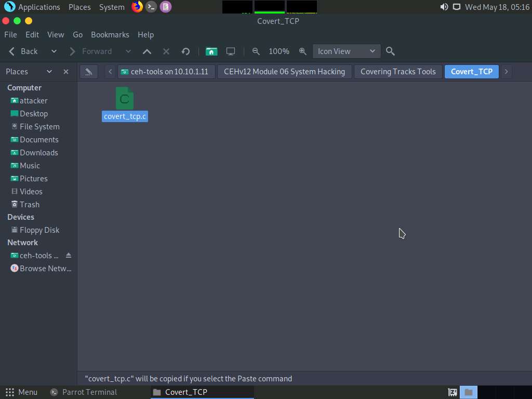
Task: Click the Home folder toolbar icon
Action: [x=211, y=51]
